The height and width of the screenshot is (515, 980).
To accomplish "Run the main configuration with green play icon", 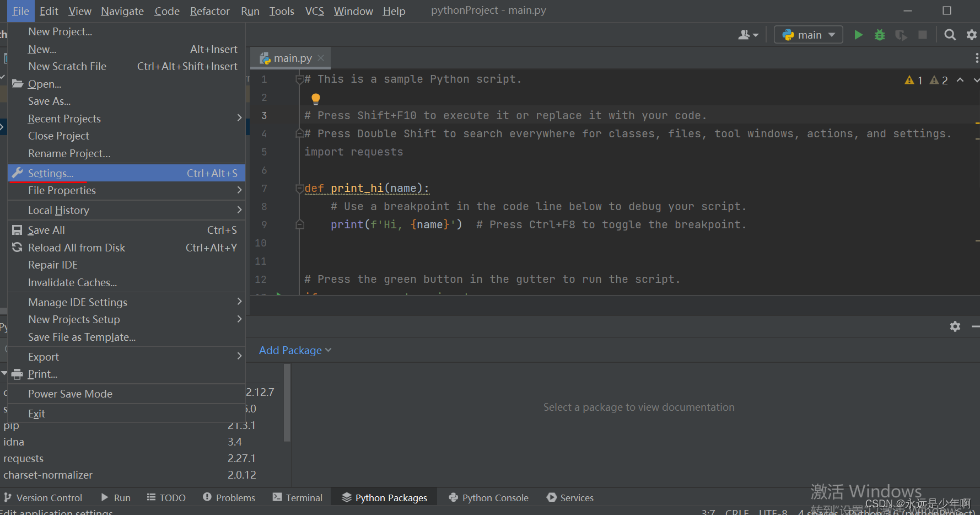I will pyautogui.click(x=858, y=35).
